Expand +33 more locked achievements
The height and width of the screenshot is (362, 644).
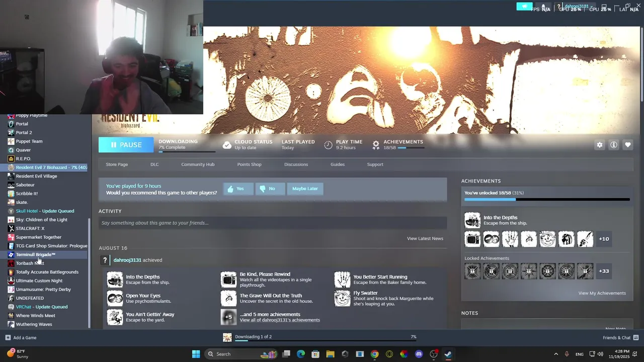click(604, 271)
